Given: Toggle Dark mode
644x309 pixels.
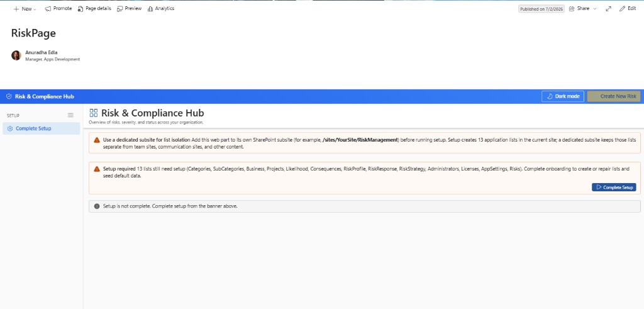Looking at the screenshot, I should click(x=563, y=96).
